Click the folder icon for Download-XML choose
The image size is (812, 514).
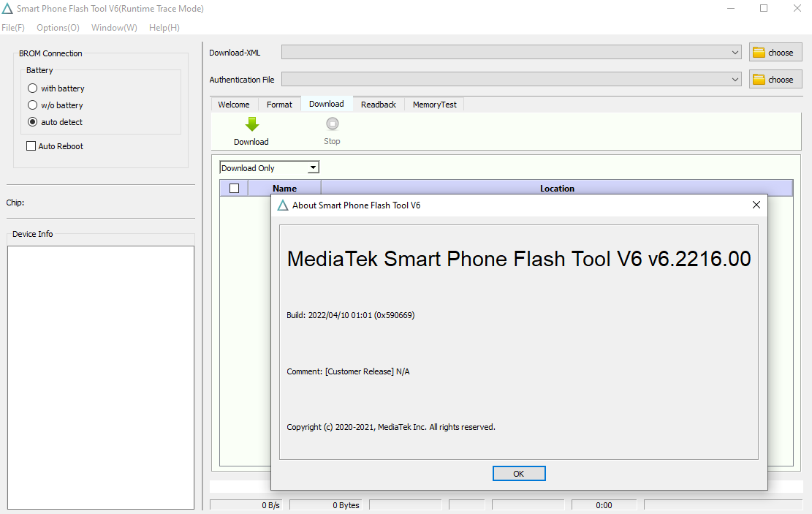pyautogui.click(x=759, y=53)
